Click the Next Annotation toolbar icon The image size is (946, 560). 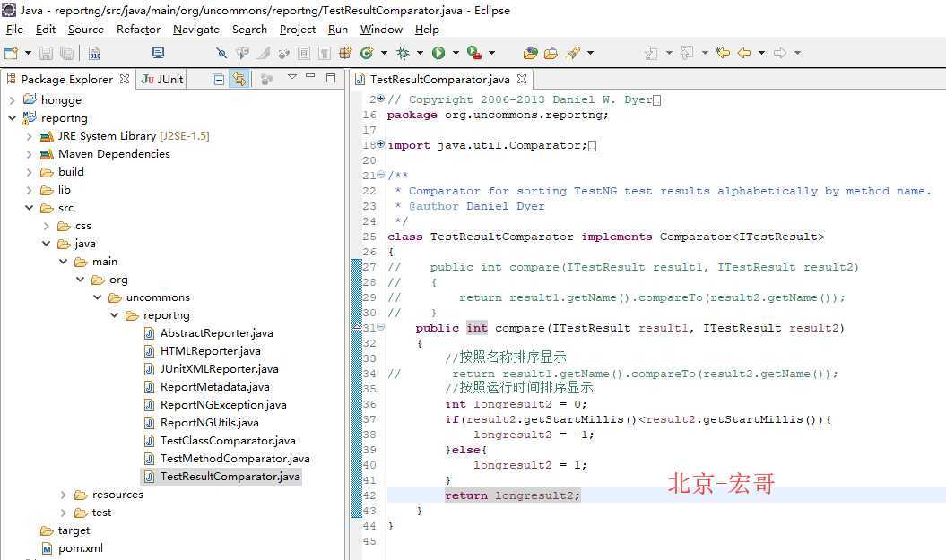(x=651, y=53)
